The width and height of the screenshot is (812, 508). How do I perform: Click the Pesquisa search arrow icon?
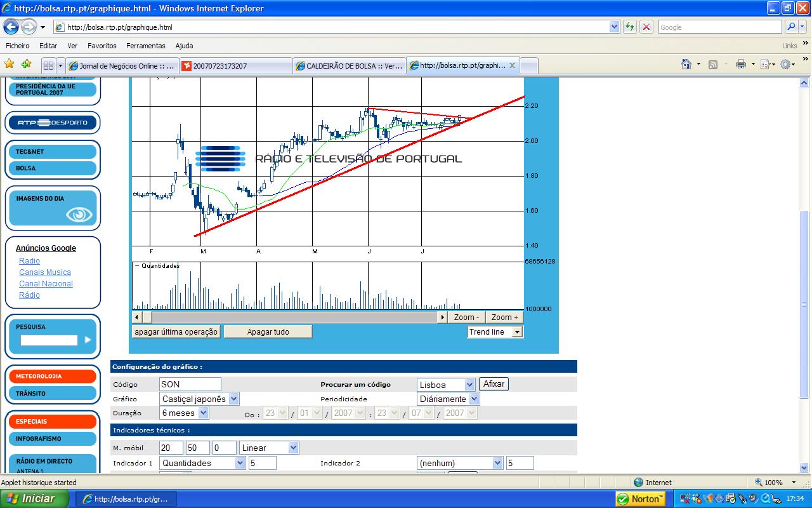tap(88, 340)
